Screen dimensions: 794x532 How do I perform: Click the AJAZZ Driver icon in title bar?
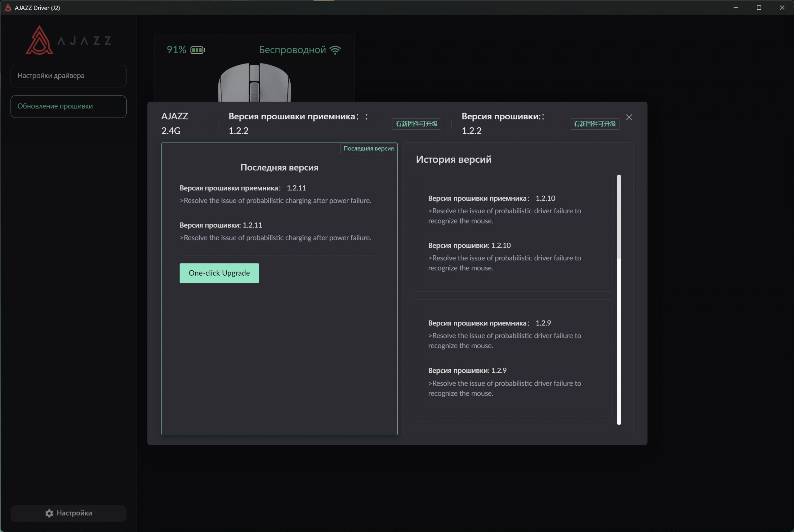[8, 7]
